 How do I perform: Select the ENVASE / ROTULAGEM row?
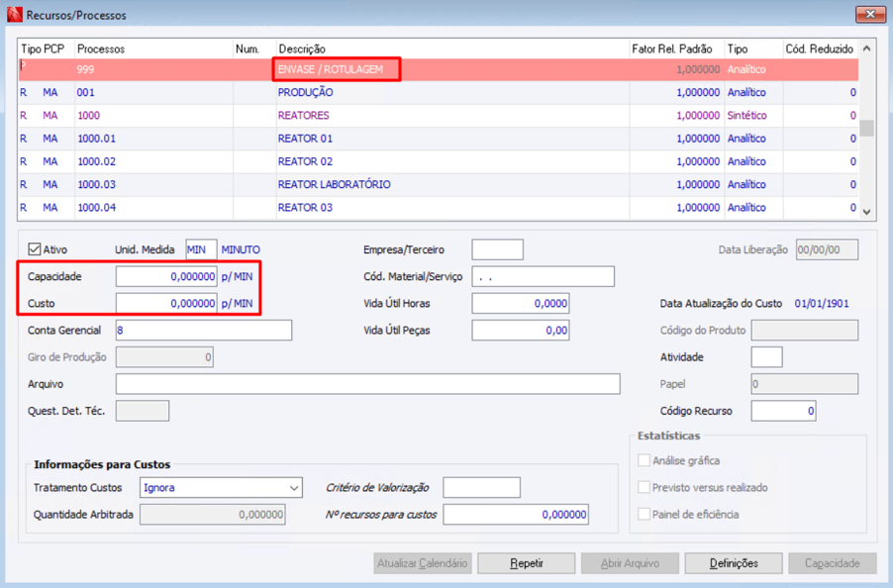pos(438,69)
